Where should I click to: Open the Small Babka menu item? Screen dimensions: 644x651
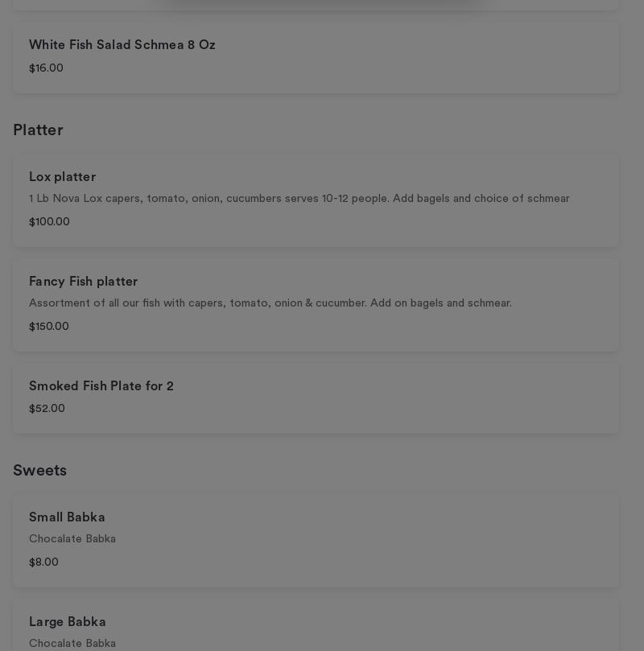click(x=67, y=517)
